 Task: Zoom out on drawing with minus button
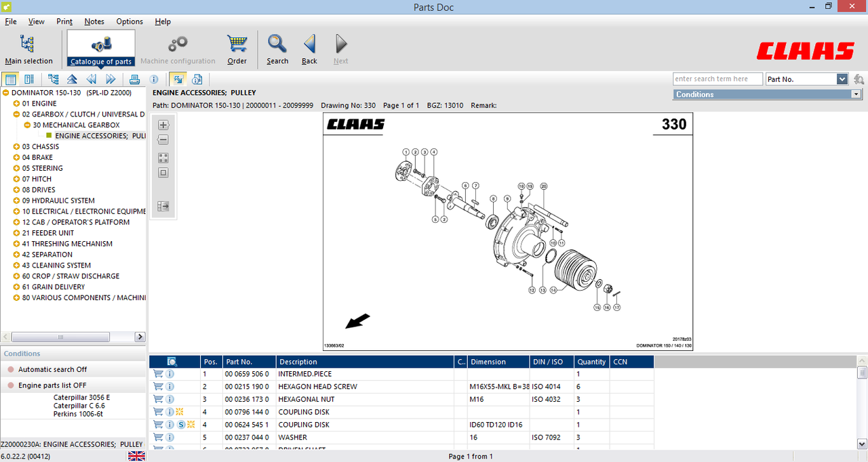click(163, 140)
